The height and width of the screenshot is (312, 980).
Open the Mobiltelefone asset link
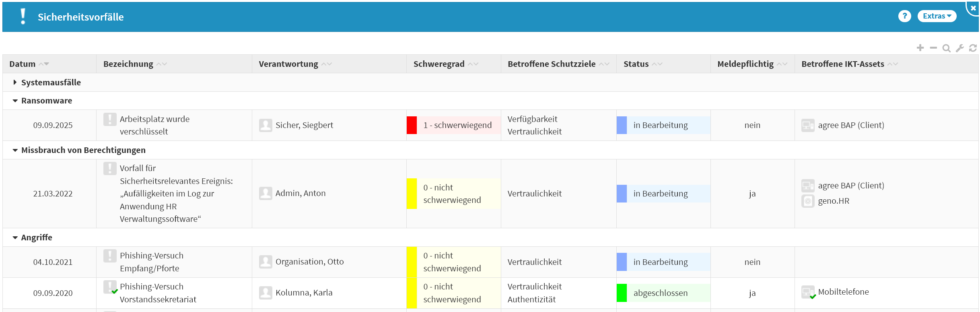click(x=843, y=292)
